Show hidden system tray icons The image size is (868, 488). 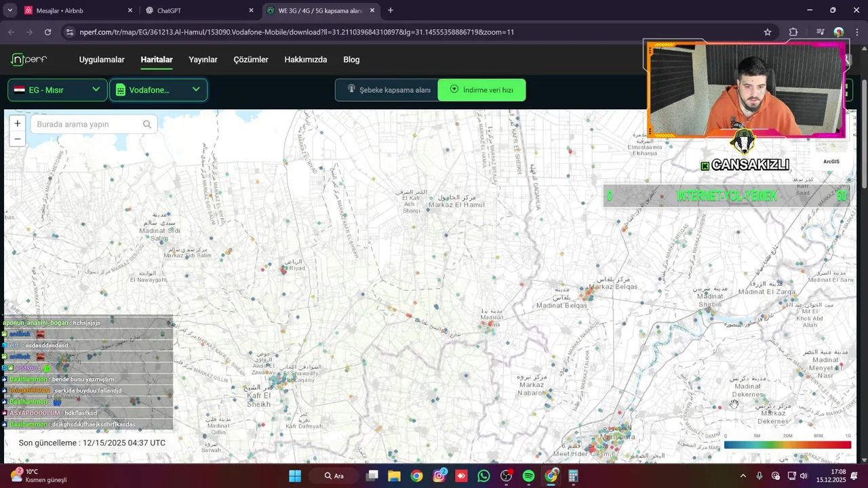coord(743,476)
